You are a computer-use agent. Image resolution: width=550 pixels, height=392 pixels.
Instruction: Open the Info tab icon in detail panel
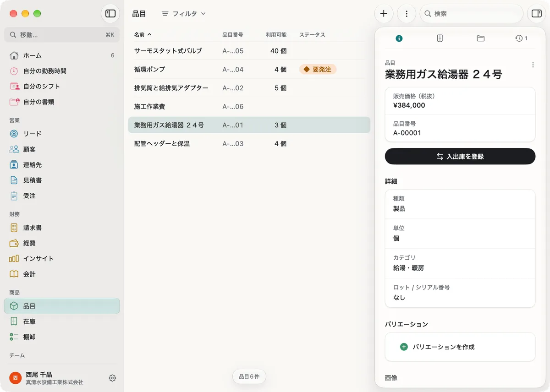pos(399,38)
